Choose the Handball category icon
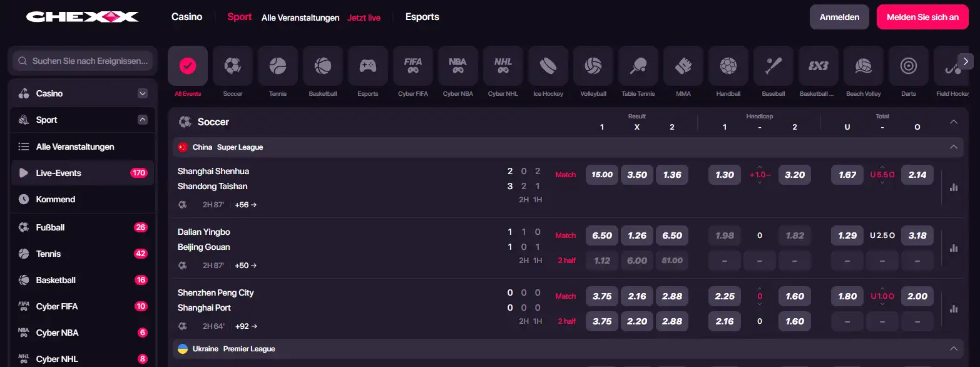Screen dimensions: 980x367 tap(728, 66)
